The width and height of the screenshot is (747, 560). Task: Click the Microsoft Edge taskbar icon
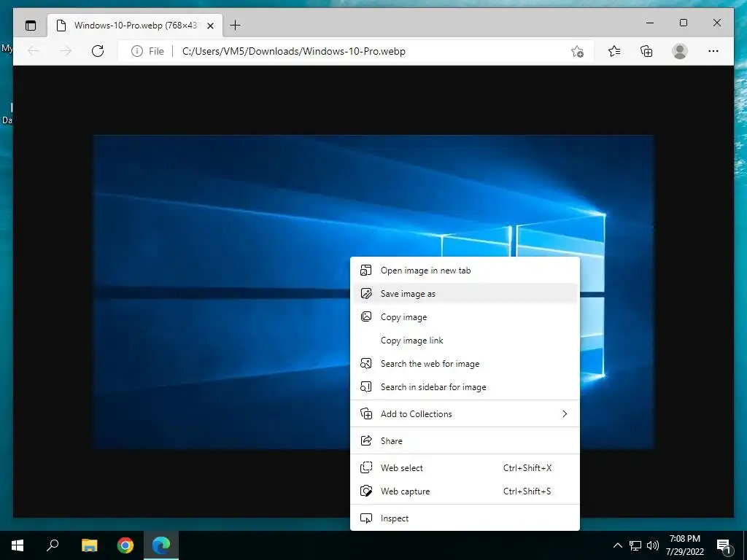(x=161, y=545)
